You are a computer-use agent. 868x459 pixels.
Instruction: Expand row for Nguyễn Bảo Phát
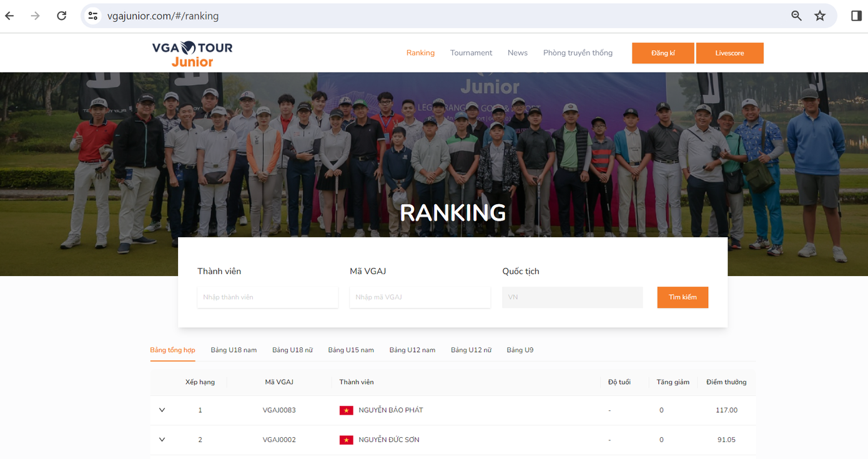[162, 410]
